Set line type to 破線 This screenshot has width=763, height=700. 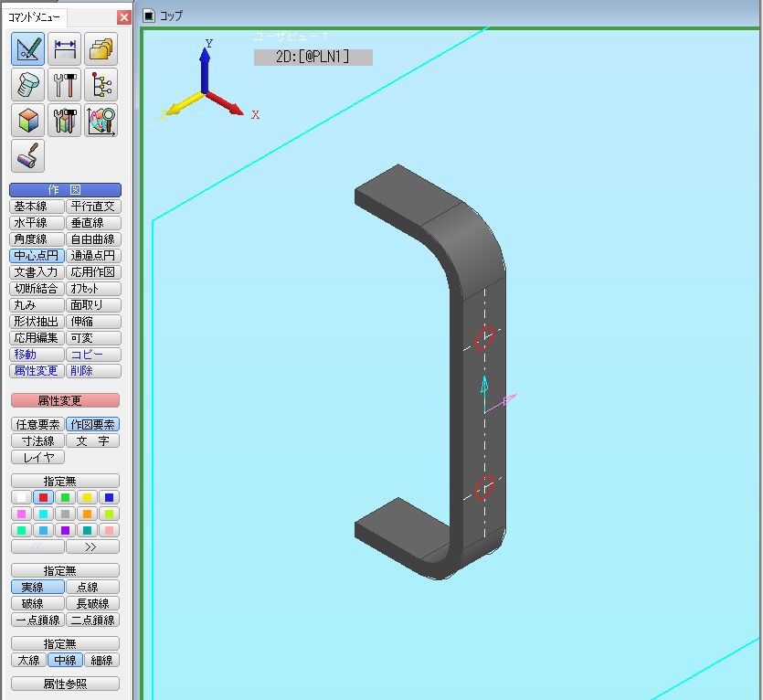38,604
